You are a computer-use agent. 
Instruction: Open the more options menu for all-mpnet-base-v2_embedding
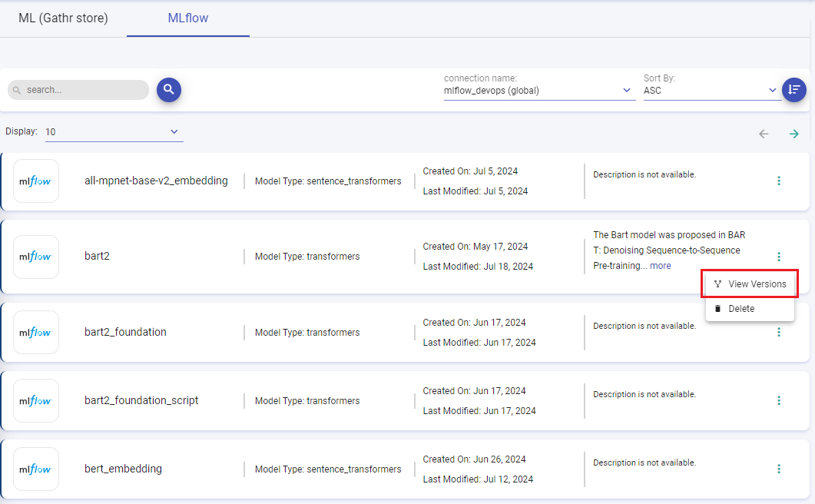click(779, 181)
